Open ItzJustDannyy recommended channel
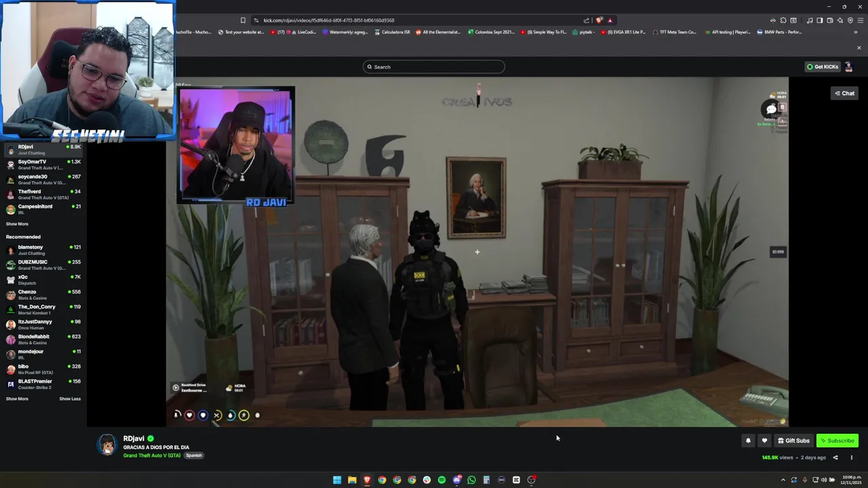This screenshot has width=868, height=488. pyautogui.click(x=43, y=325)
